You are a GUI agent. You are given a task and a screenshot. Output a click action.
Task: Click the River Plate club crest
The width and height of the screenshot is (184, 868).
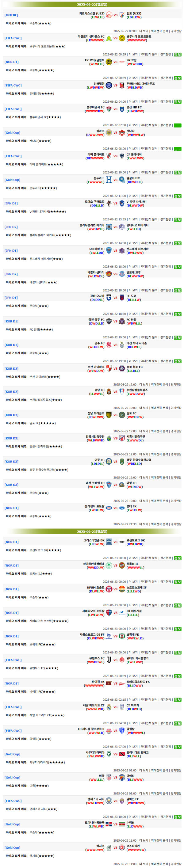click(x=109, y=156)
